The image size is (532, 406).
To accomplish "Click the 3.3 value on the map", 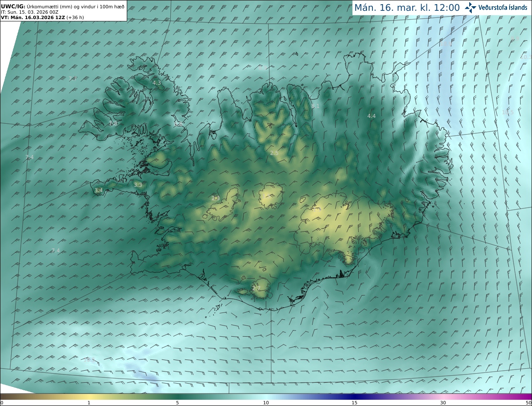I will pyautogui.click(x=138, y=185).
